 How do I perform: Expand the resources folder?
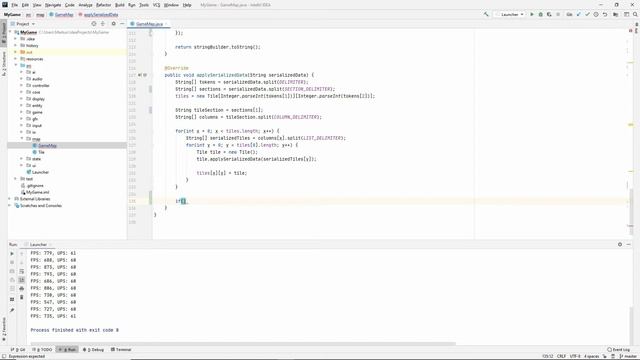(x=16, y=59)
